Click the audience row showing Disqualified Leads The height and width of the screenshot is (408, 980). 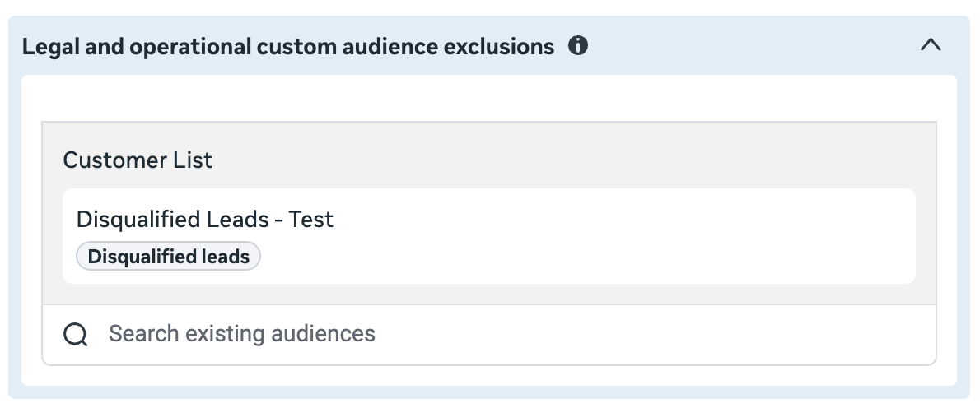(x=488, y=236)
